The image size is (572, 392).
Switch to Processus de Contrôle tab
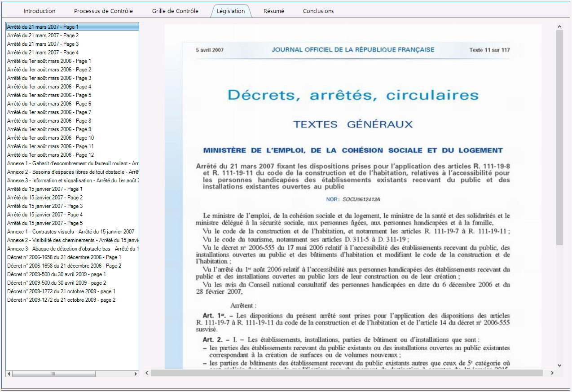click(103, 11)
